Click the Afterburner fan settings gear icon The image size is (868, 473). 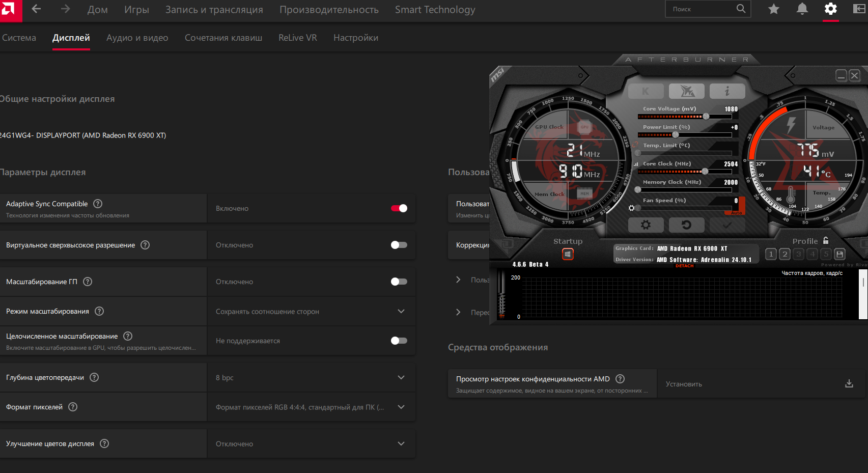click(x=631, y=208)
